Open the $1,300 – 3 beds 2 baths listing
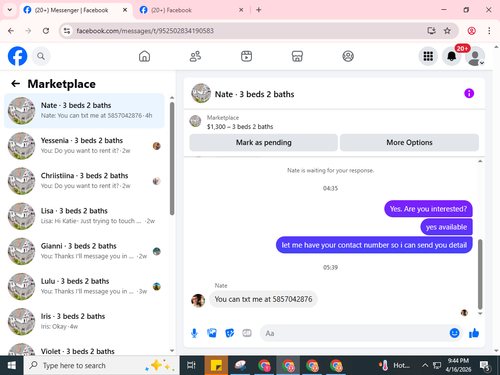The image size is (500, 375). tap(240, 127)
